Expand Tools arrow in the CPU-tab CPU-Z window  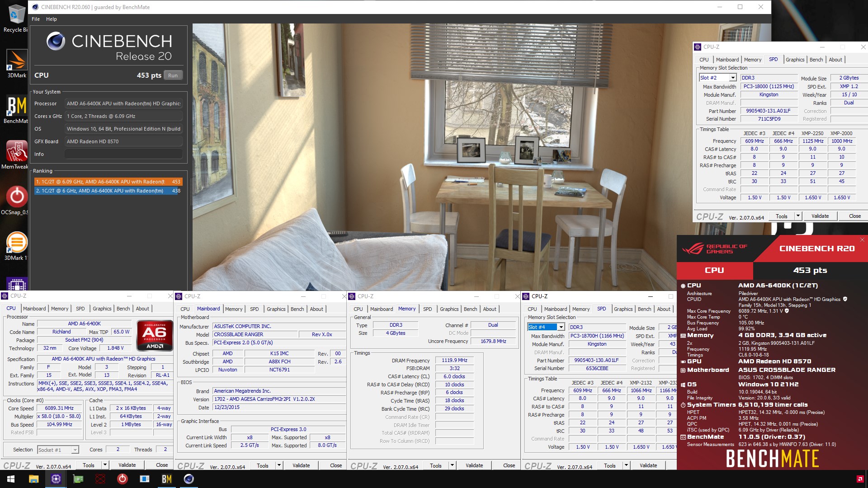click(105, 465)
